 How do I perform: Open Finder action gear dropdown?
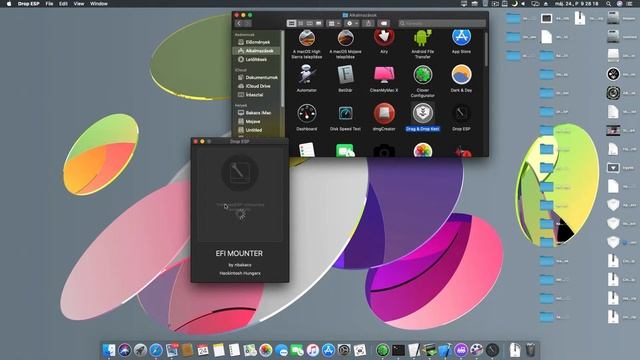(351, 24)
